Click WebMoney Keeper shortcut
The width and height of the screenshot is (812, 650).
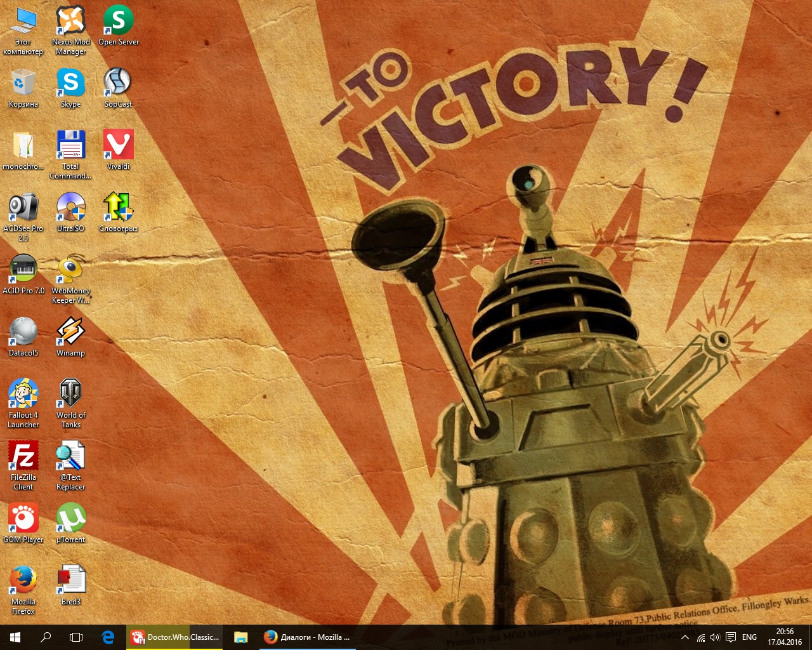pyautogui.click(x=71, y=279)
